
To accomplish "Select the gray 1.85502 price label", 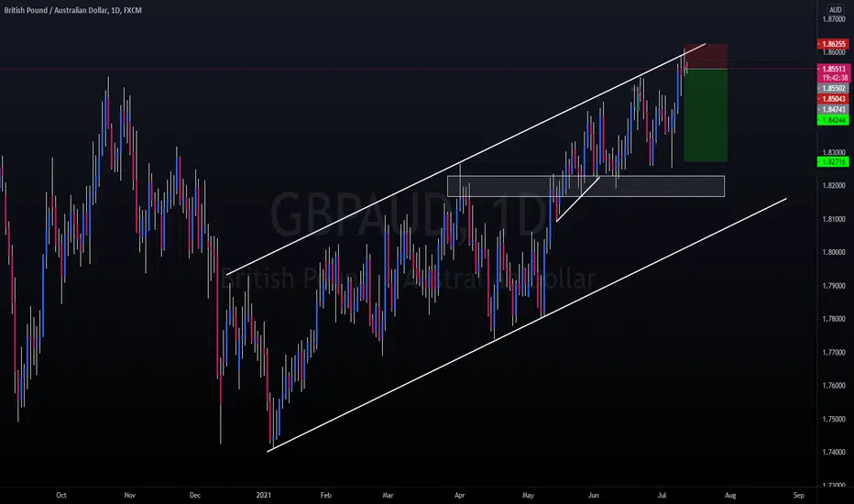I will tap(833, 88).
